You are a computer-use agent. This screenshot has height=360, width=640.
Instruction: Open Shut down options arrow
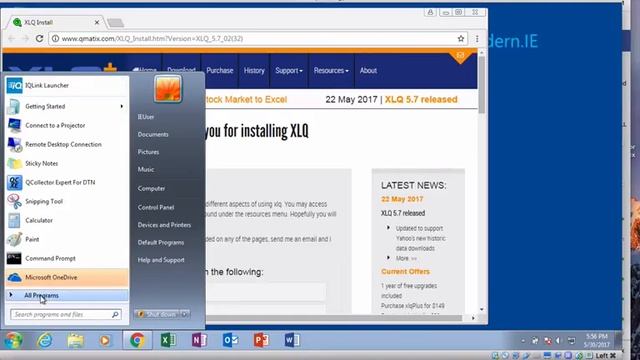coord(185,314)
